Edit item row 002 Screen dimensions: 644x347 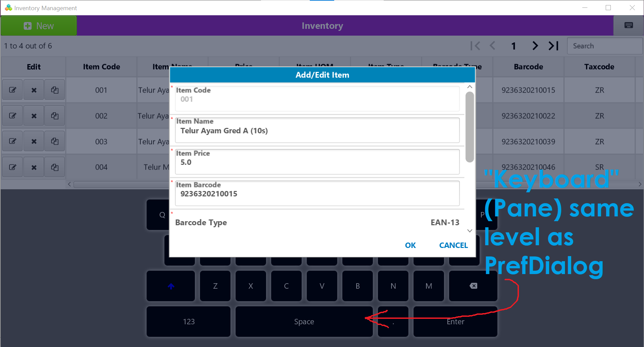click(13, 116)
